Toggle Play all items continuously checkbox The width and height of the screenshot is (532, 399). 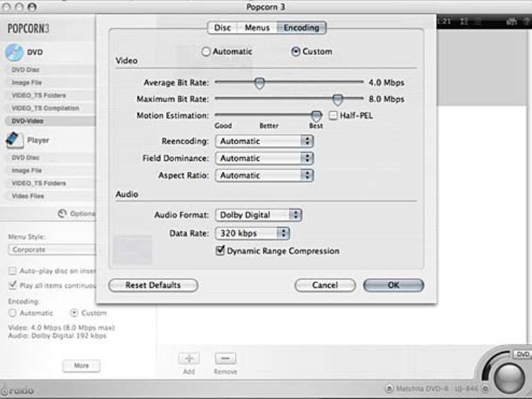click(12, 285)
